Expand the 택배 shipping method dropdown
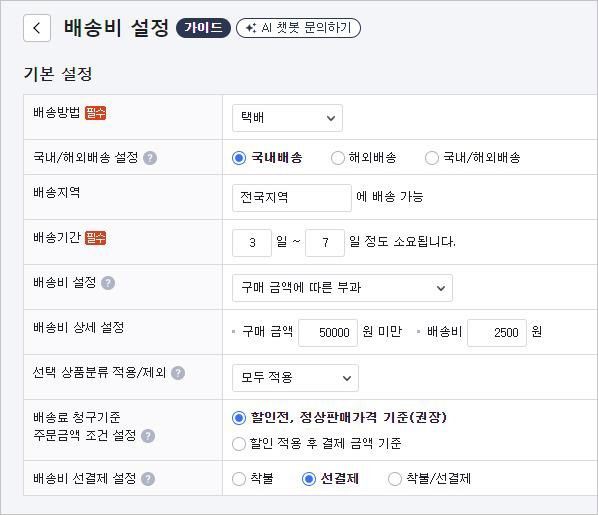Screen dimensions: 598x515 click(287, 118)
